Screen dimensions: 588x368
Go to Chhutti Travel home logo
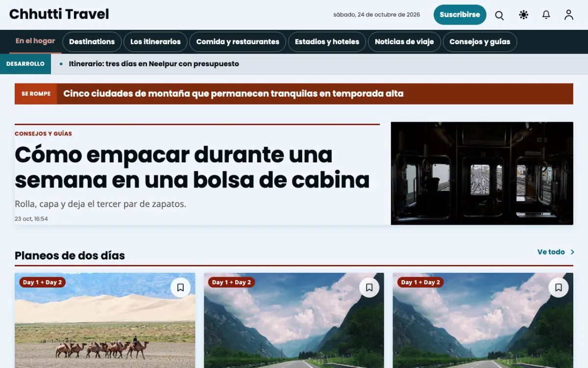(x=59, y=14)
